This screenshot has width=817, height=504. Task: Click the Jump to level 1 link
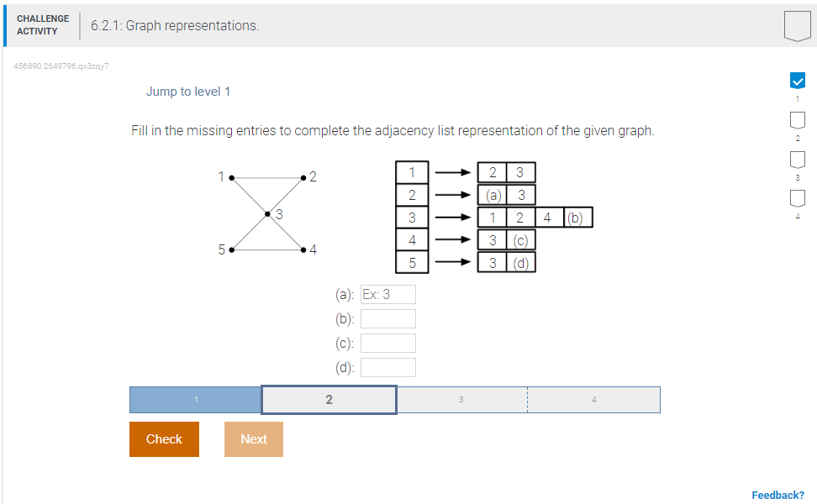pos(188,92)
